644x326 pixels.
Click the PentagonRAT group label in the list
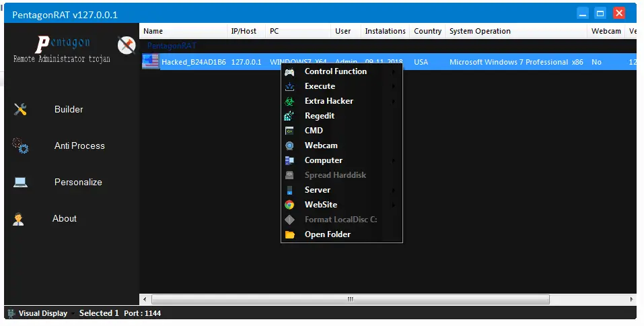(172, 46)
